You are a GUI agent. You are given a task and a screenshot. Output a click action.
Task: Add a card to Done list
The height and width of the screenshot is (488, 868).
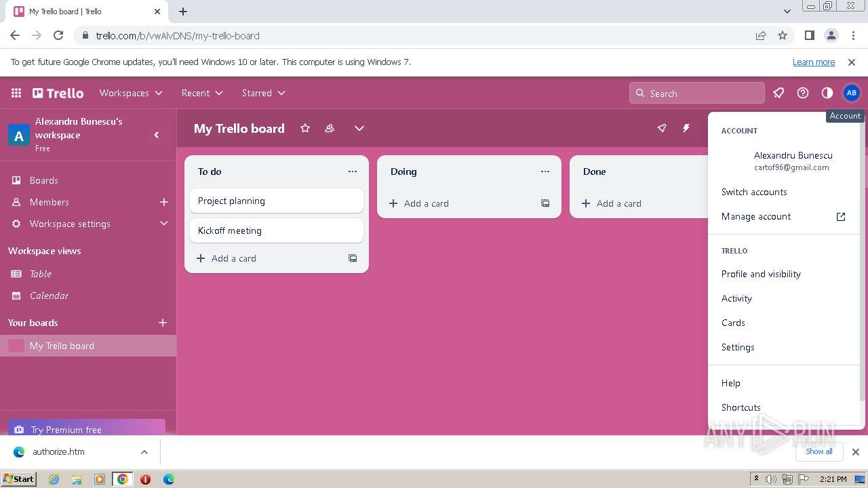tap(640, 203)
